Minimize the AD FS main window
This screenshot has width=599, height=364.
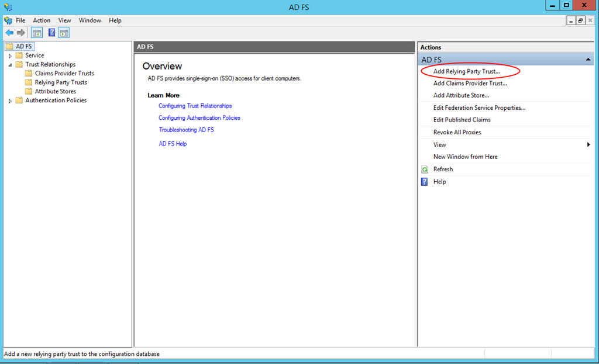point(552,5)
